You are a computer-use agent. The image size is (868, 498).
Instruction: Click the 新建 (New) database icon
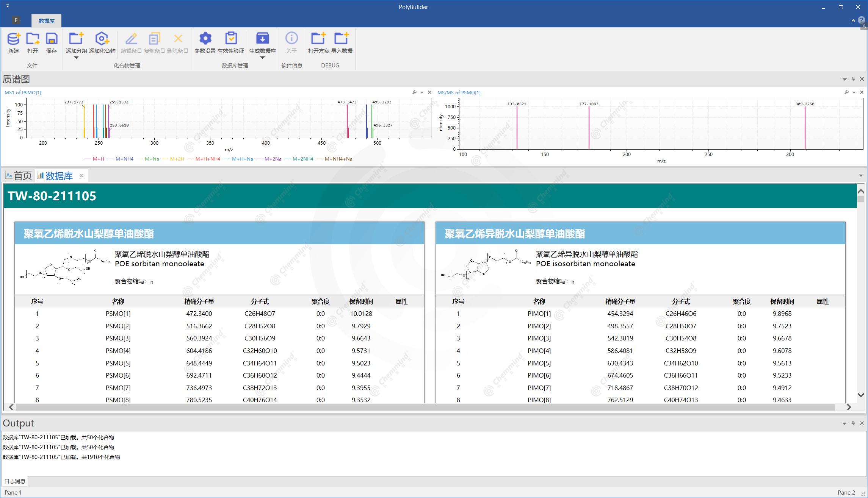(x=13, y=39)
